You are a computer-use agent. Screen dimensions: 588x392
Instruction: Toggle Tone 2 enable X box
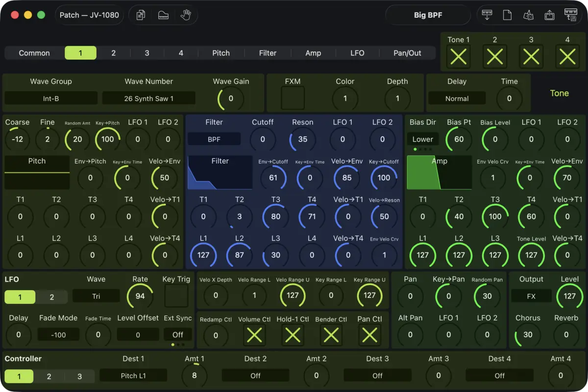pos(495,57)
